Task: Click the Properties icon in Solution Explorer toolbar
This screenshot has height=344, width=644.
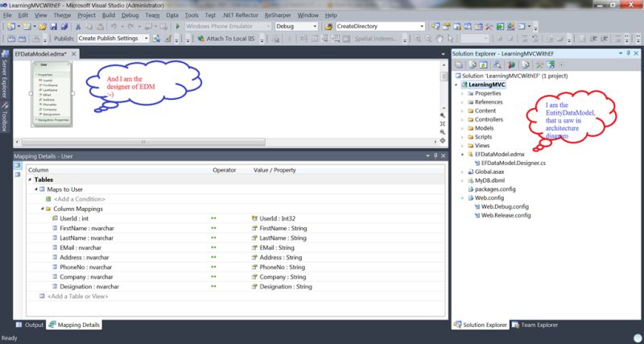Action: [459, 65]
